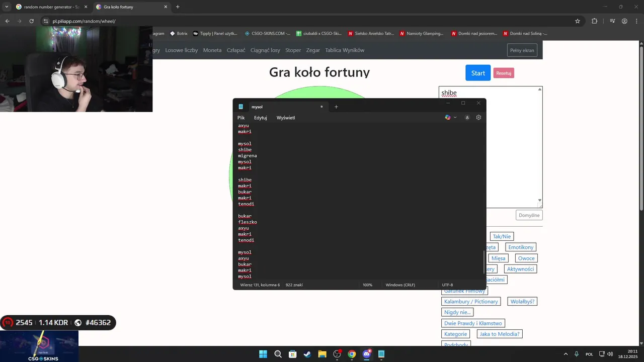
Task: Close the Gra koło fortuny tab
Action: tap(166, 7)
